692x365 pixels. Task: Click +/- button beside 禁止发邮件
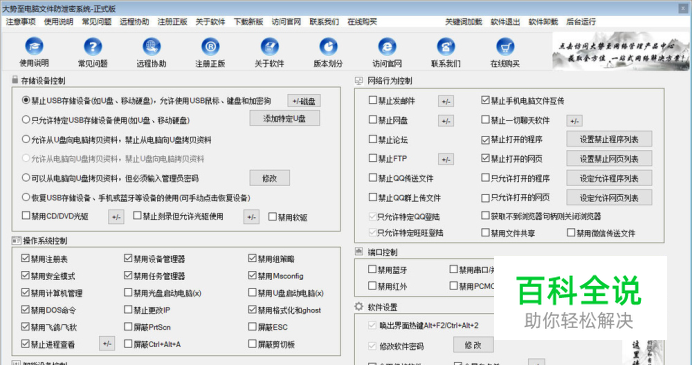coord(446,102)
